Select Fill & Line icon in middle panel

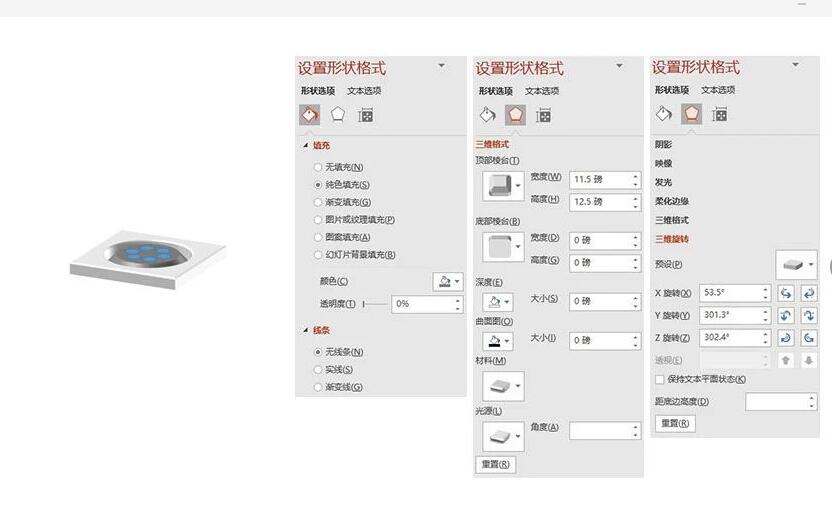coord(487,115)
